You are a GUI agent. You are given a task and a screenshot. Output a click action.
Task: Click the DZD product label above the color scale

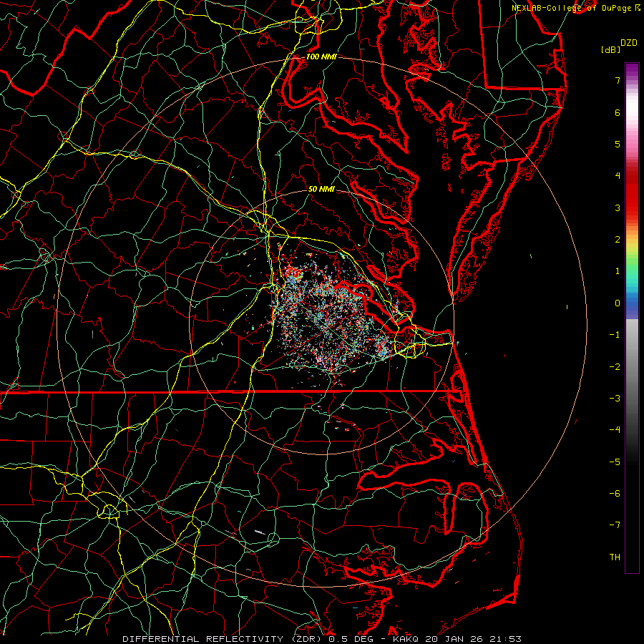(629, 43)
